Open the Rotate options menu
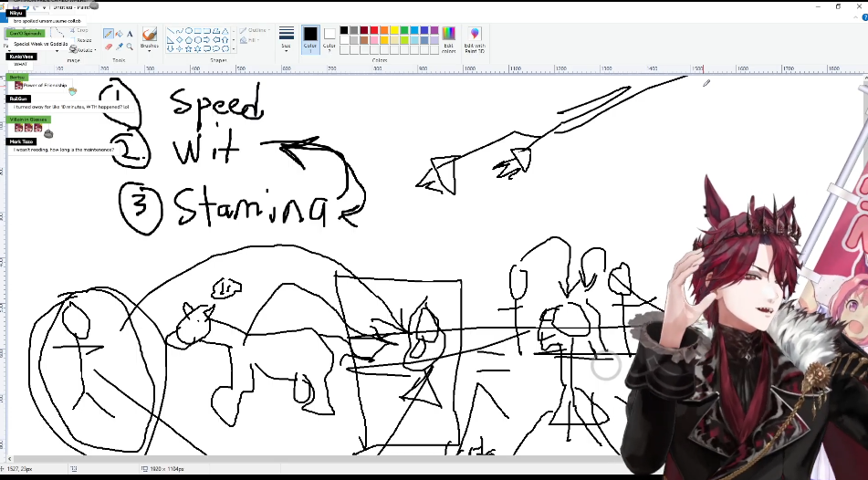868x480 pixels. [85, 50]
